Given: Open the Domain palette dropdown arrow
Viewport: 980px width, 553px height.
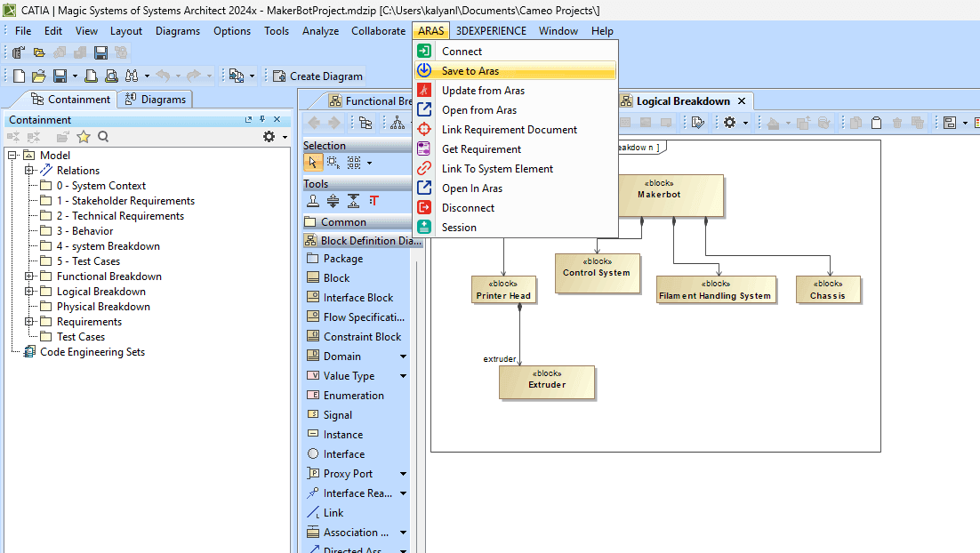Looking at the screenshot, I should [x=403, y=357].
